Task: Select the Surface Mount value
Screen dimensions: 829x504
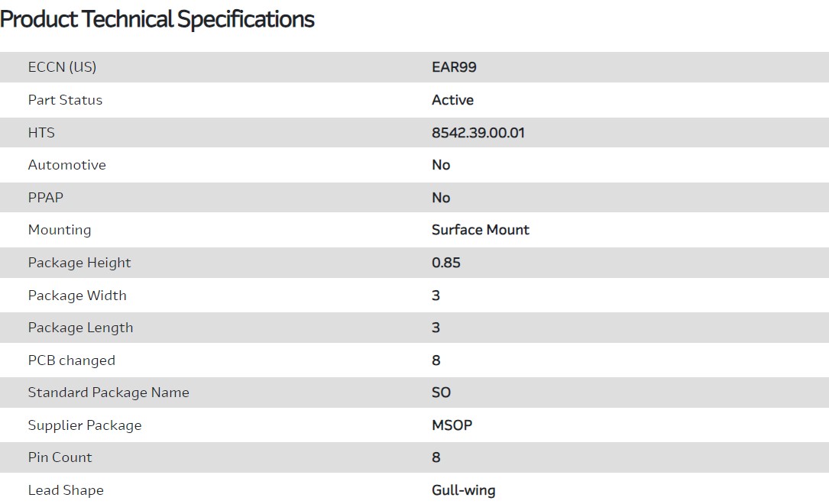Action: 480,230
